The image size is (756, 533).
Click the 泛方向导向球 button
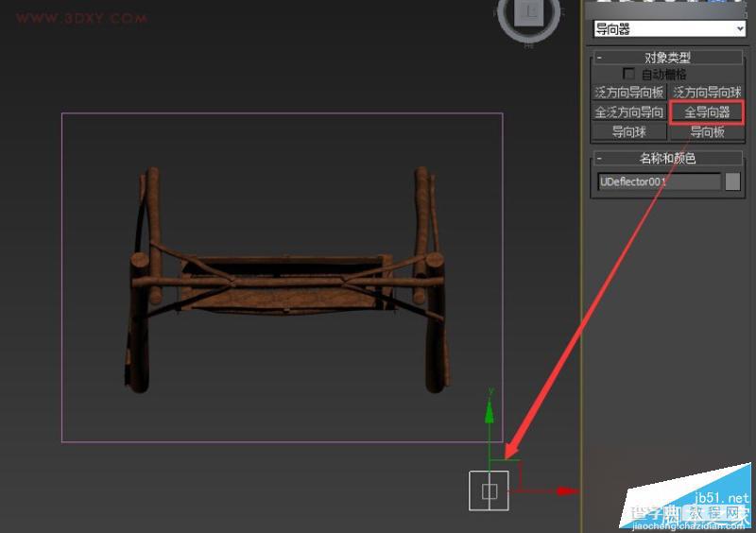click(707, 93)
